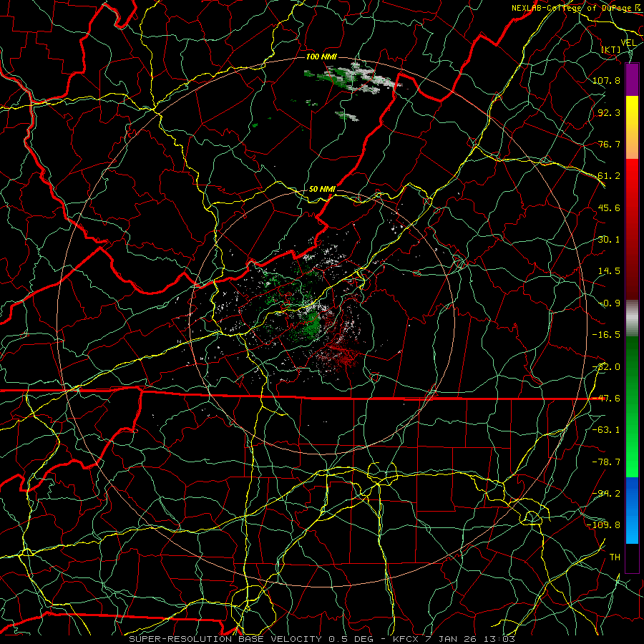Image resolution: width=644 pixels, height=644 pixels.
Task: Pick the purple segment of the velocity scale
Action: (x=632, y=79)
